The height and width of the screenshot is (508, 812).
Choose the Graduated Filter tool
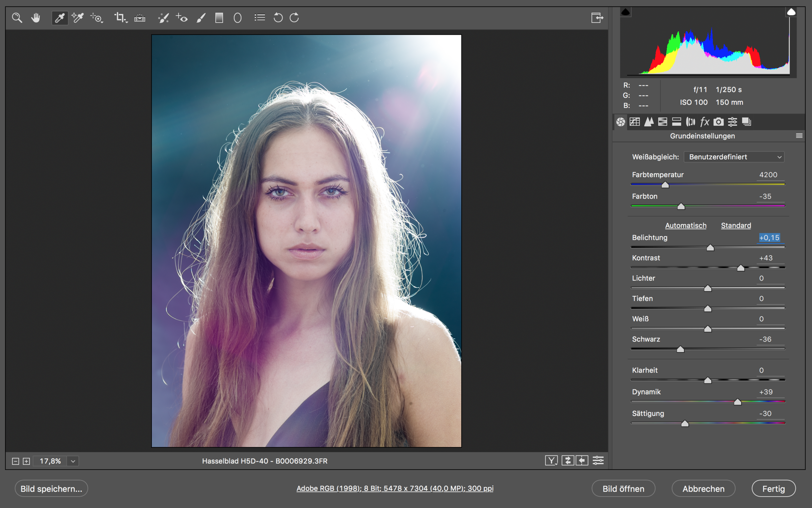coord(219,18)
